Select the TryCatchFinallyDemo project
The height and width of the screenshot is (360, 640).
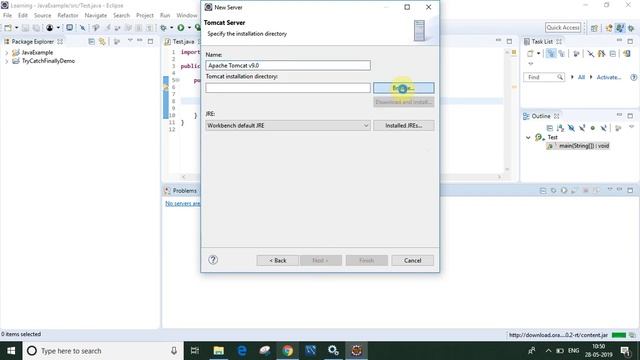tap(48, 61)
